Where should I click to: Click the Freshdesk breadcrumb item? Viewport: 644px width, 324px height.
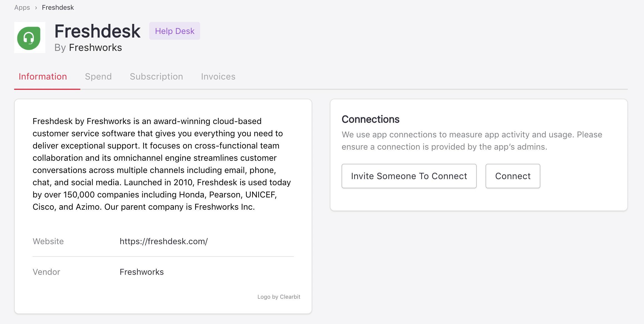58,8
